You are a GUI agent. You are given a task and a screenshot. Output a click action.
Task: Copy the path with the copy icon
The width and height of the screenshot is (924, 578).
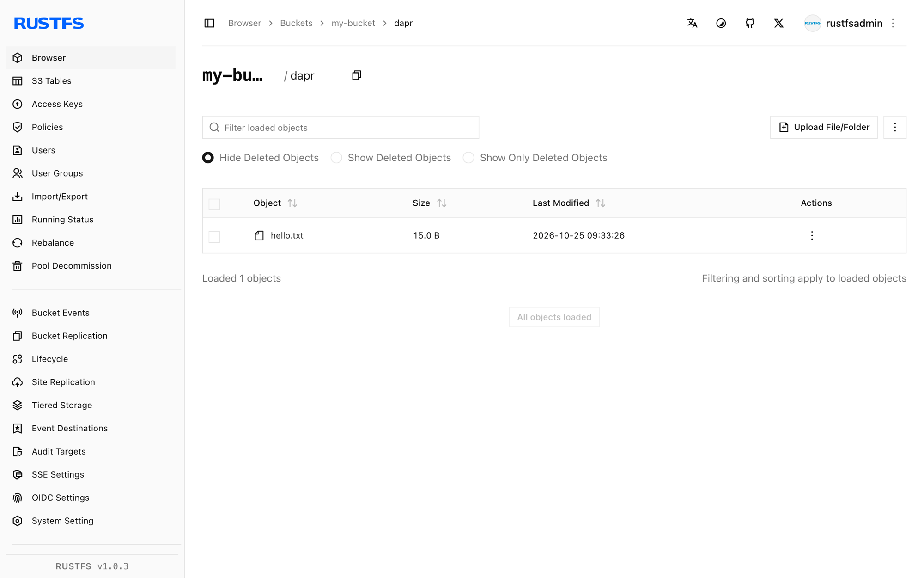pyautogui.click(x=356, y=75)
